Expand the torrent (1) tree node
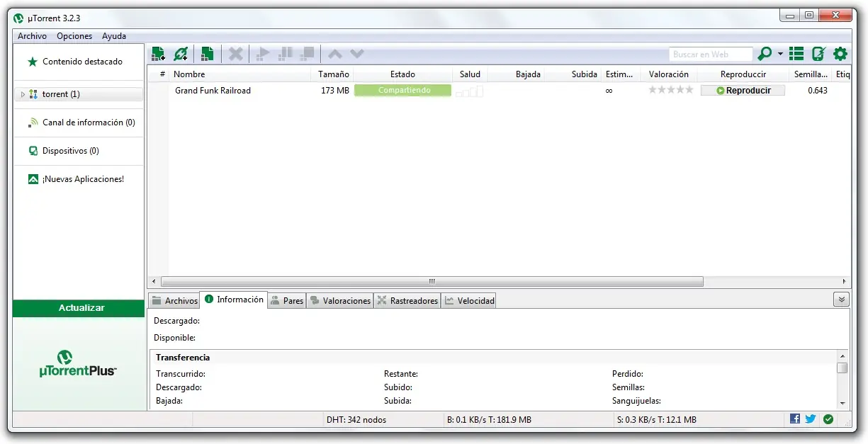The width and height of the screenshot is (868, 444). pyautogui.click(x=23, y=94)
